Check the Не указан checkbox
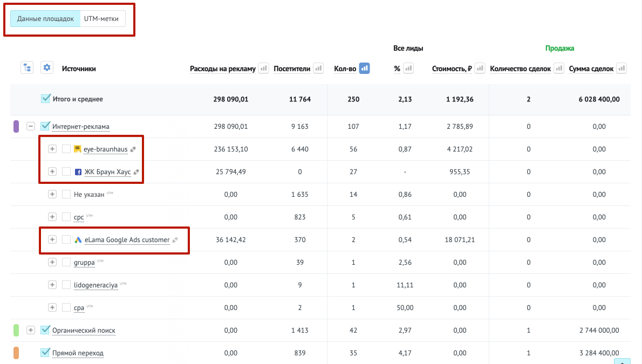Screen dimensions: 642x364 [66, 194]
